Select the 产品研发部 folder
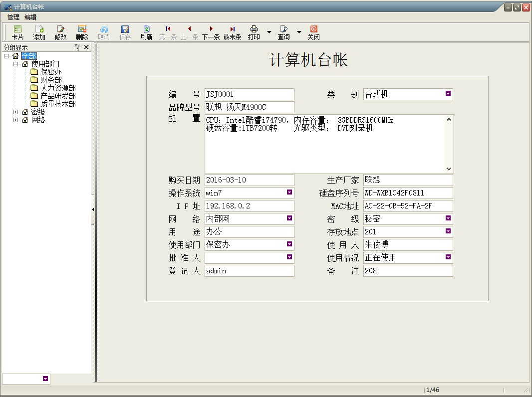532x397 pixels. coord(58,96)
